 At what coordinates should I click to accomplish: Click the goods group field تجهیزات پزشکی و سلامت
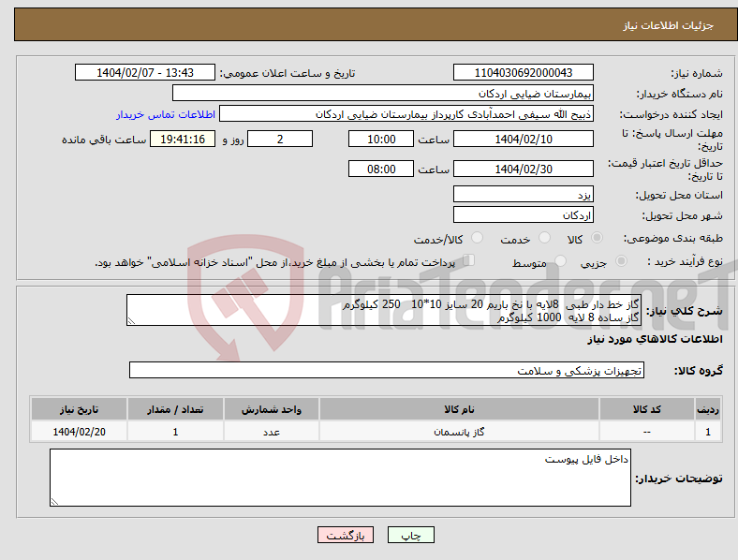387,370
